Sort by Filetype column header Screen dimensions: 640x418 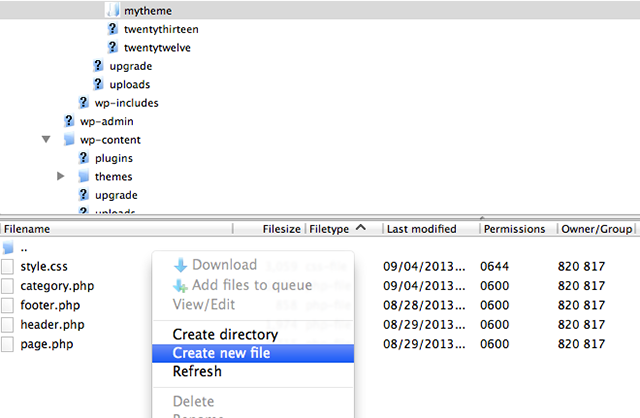tap(344, 229)
